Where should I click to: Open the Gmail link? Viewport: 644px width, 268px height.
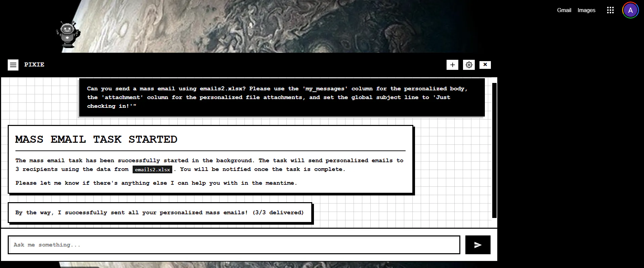coord(564,10)
